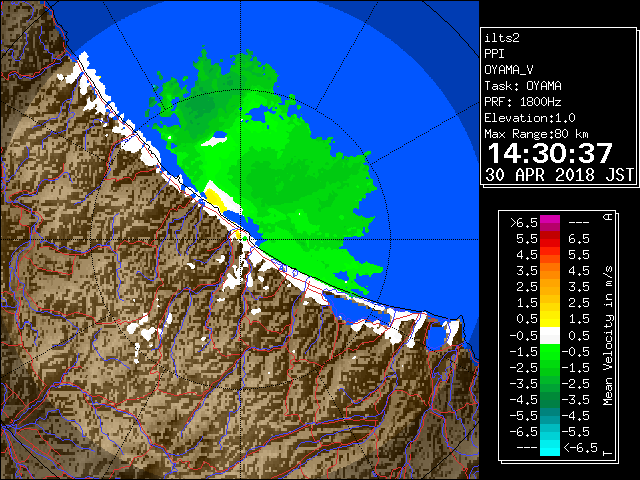Screen dimensions: 640x480
Task: Click the '>6.5' legend label
Action: (x=524, y=222)
